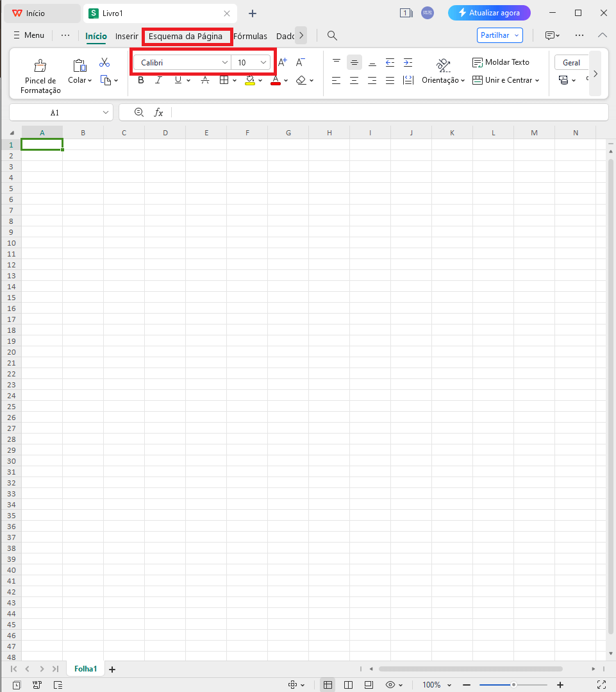Expand font color options arrow
This screenshot has width=616, height=692.
pos(286,81)
